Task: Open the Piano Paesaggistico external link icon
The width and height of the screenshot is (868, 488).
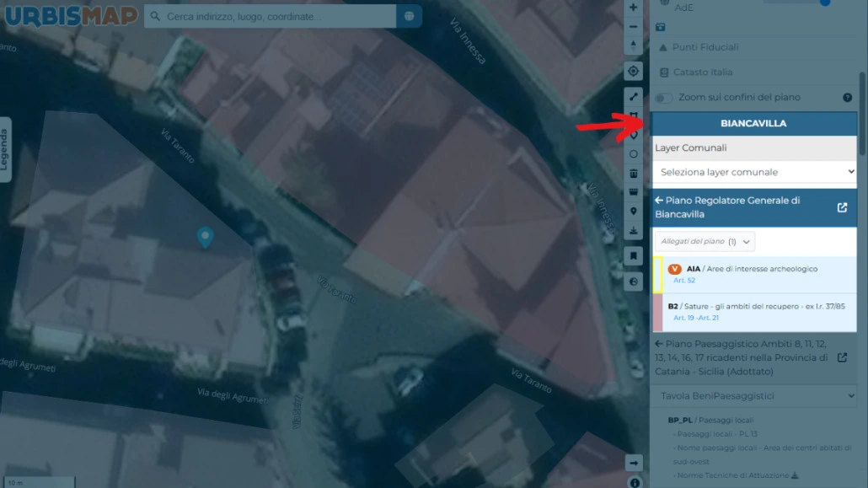Action: pos(842,357)
